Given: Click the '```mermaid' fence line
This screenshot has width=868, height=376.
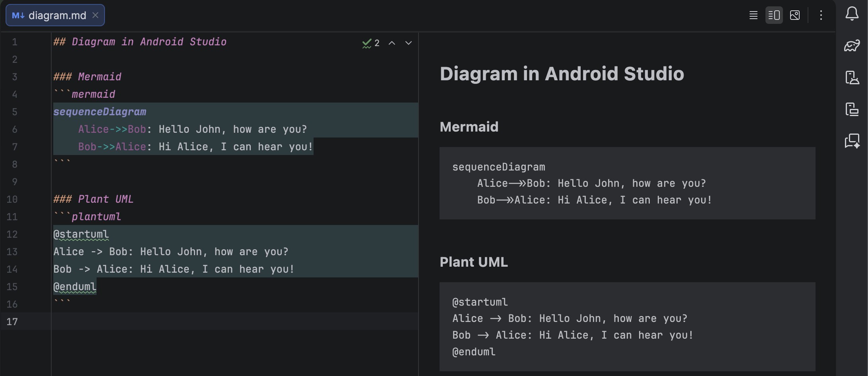Looking at the screenshot, I should coord(84,94).
